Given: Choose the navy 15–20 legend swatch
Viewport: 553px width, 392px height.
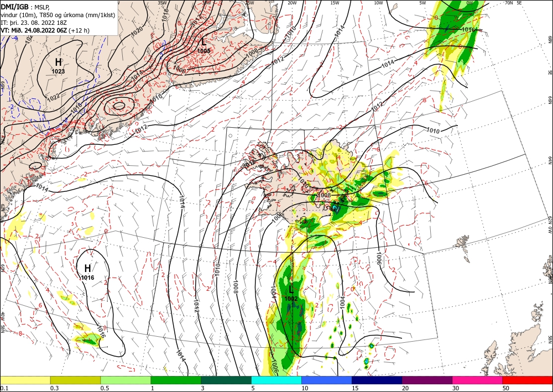Looking at the screenshot, I should (x=377, y=380).
